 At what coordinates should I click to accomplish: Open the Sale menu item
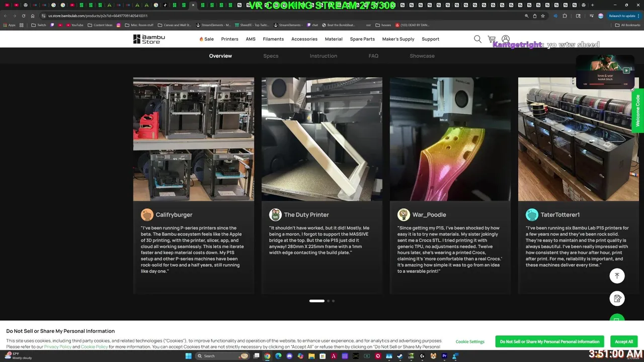(x=207, y=39)
